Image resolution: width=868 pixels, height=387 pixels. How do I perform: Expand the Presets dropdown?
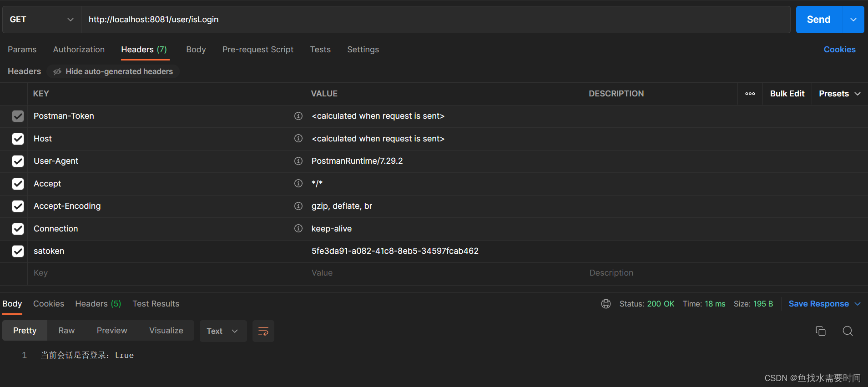point(839,94)
